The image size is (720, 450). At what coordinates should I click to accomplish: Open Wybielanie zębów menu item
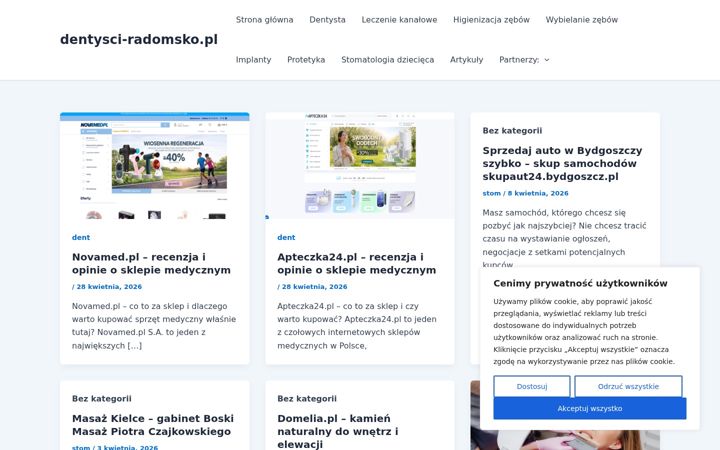[581, 20]
